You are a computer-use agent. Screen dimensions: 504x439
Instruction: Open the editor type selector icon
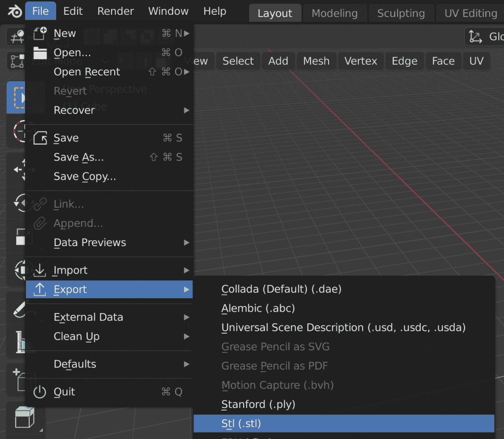17,36
